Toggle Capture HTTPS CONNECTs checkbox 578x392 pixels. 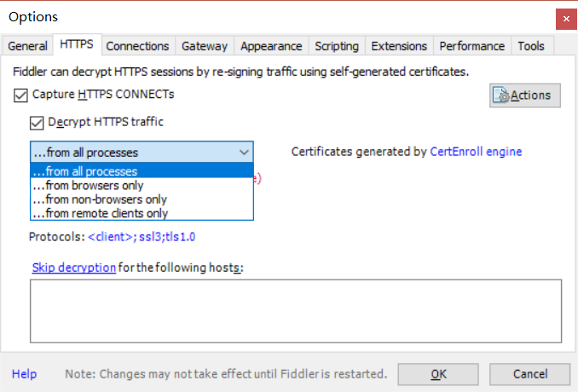coord(21,95)
